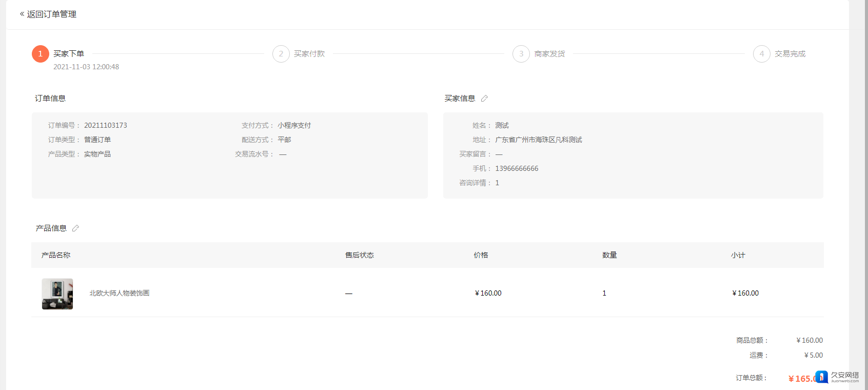Select the step 3 circle indicator
The height and width of the screenshot is (390, 868).
pos(521,54)
